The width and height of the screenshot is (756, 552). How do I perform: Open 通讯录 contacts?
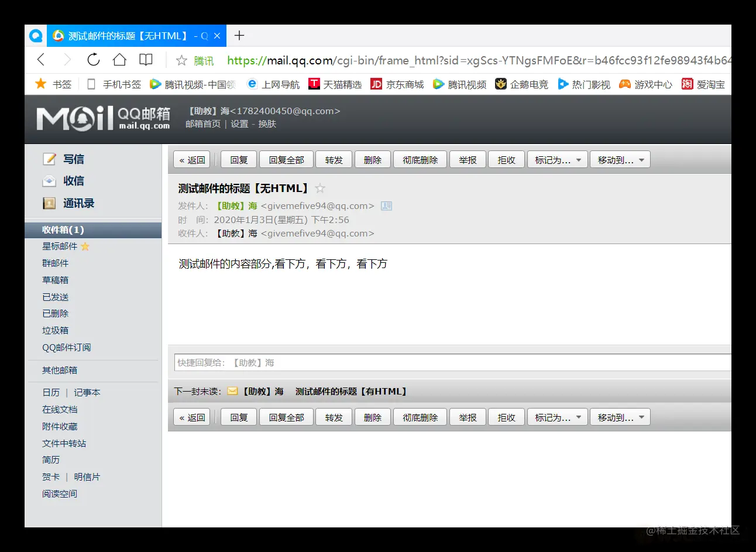point(68,204)
